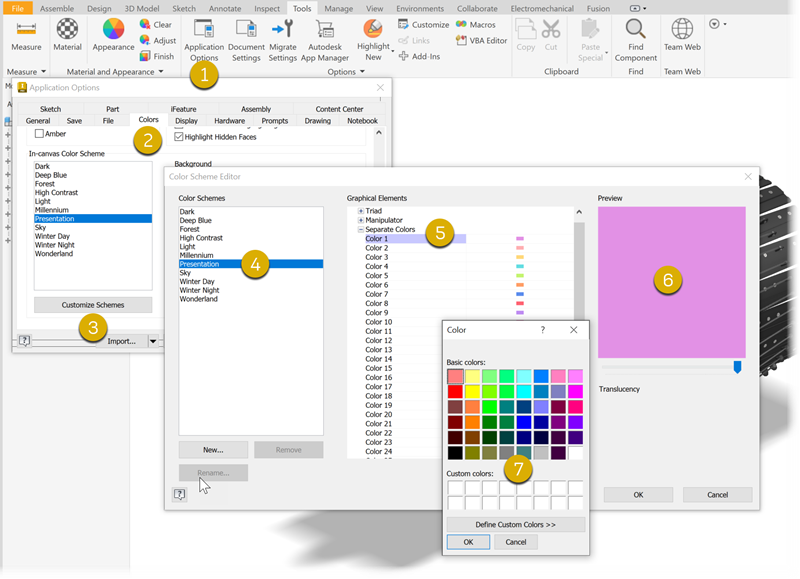The width and height of the screenshot is (800, 579).
Task: Expand the Measure panel dropdown
Action: tap(43, 71)
